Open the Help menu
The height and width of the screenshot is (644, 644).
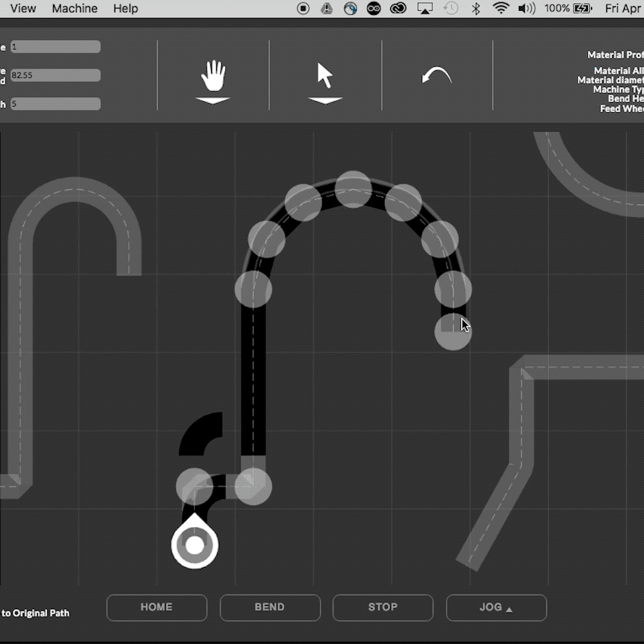click(125, 8)
